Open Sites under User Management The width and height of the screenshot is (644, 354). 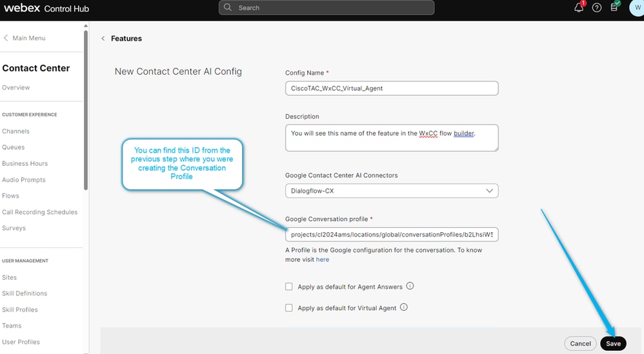[x=10, y=277]
